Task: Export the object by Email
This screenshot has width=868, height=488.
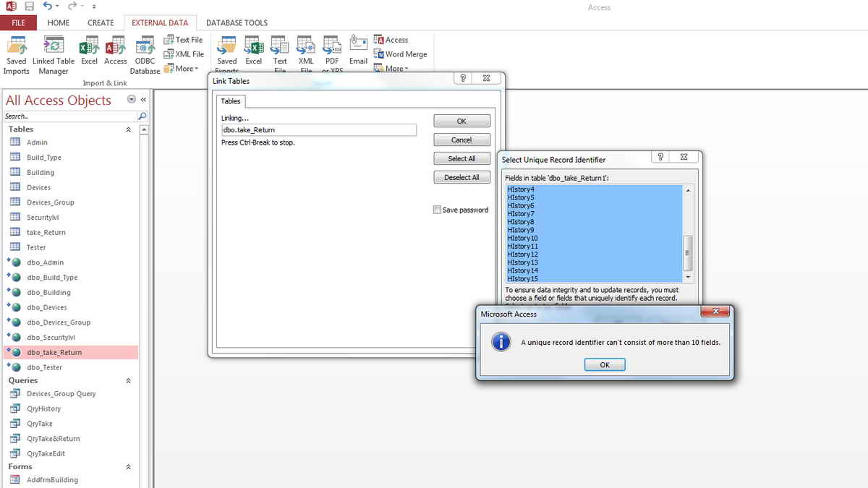Action: tap(358, 51)
